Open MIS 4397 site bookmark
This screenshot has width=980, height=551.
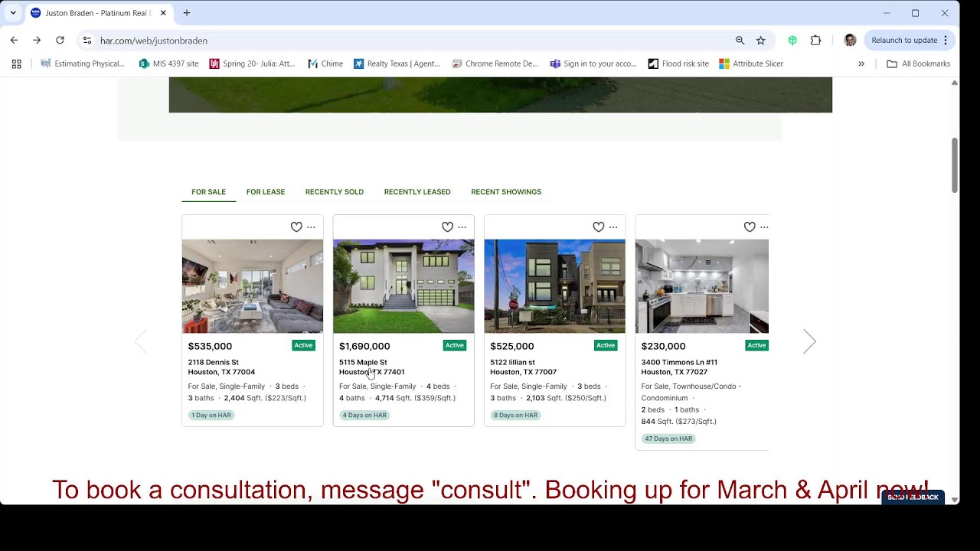[169, 64]
